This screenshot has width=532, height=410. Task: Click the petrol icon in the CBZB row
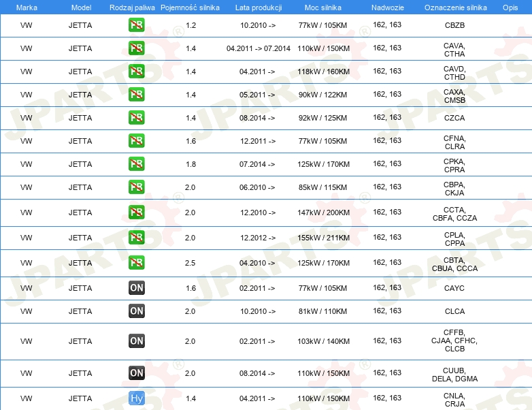[x=136, y=25]
